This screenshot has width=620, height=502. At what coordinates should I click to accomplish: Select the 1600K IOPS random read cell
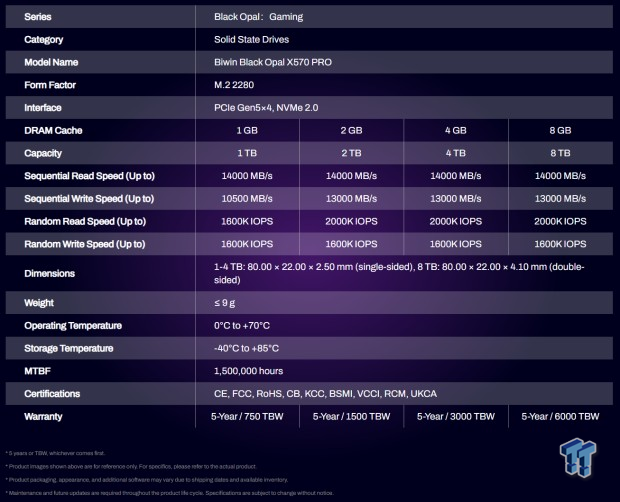(x=247, y=221)
